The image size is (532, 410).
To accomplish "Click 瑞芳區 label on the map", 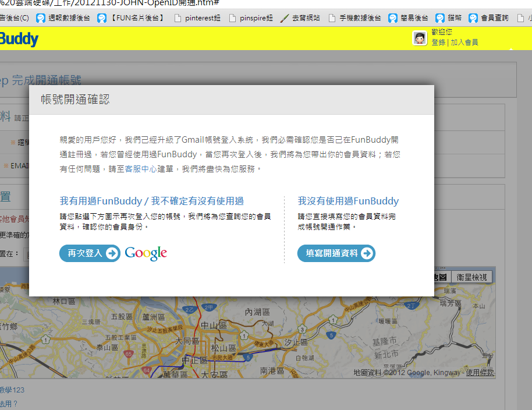I will click(x=451, y=303).
